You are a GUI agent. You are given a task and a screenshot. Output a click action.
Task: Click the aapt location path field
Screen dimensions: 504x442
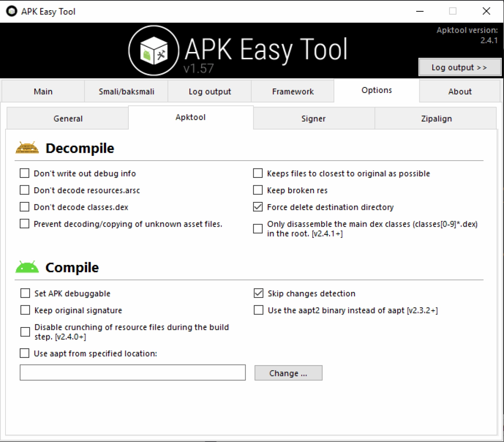point(133,372)
